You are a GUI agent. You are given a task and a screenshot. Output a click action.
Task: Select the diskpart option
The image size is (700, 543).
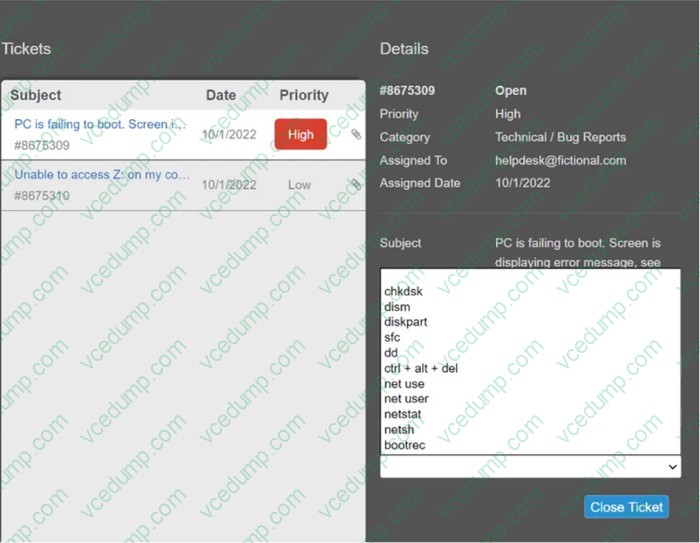tap(406, 323)
